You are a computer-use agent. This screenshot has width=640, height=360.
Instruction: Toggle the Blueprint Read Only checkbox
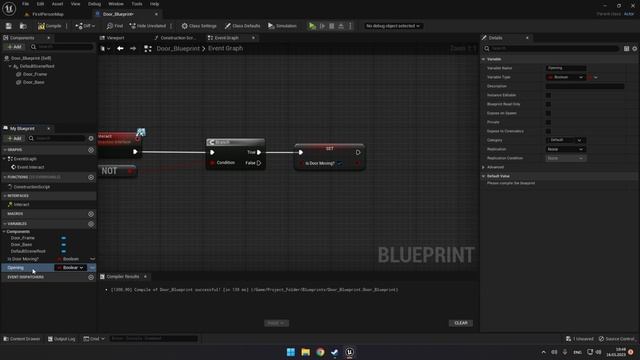point(548,104)
